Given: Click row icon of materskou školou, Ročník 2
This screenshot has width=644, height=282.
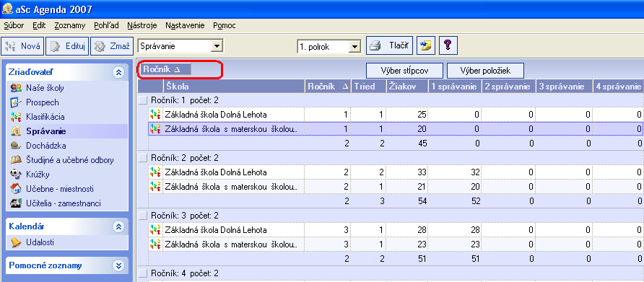Looking at the screenshot, I should tap(155, 186).
